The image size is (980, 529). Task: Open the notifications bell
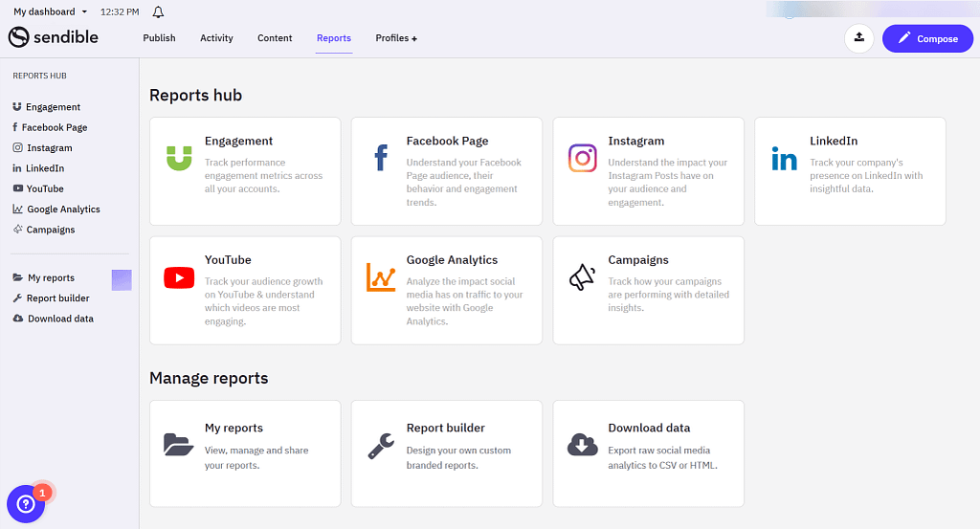[158, 11]
